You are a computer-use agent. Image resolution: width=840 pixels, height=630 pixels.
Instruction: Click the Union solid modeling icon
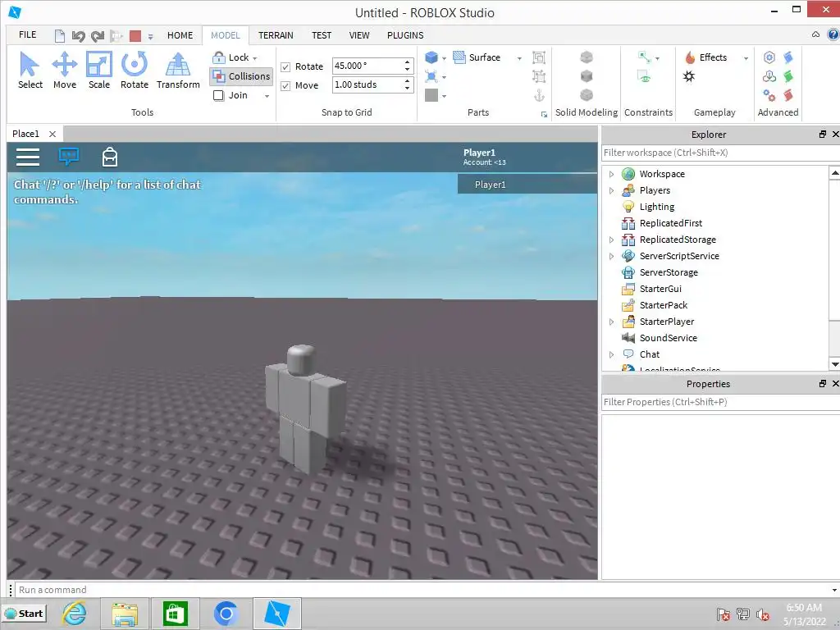(x=587, y=57)
